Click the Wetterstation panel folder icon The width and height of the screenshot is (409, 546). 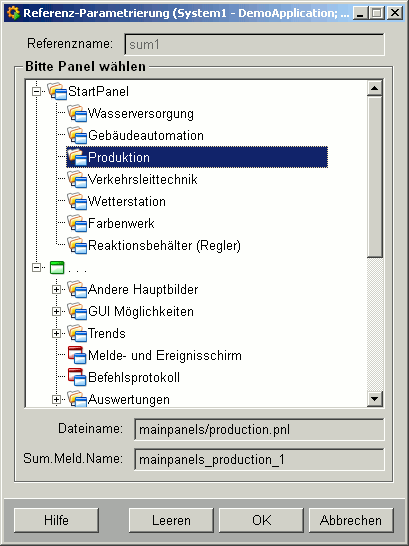point(77,201)
